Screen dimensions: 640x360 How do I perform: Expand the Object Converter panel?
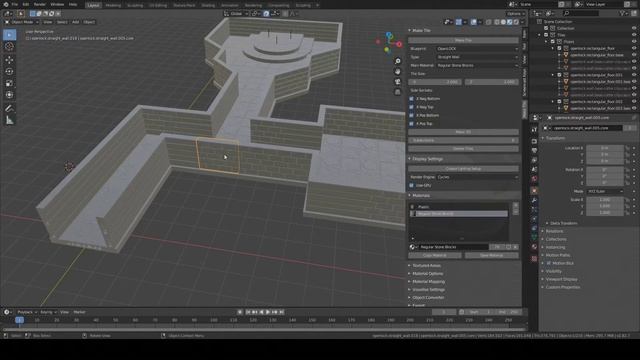click(427, 298)
